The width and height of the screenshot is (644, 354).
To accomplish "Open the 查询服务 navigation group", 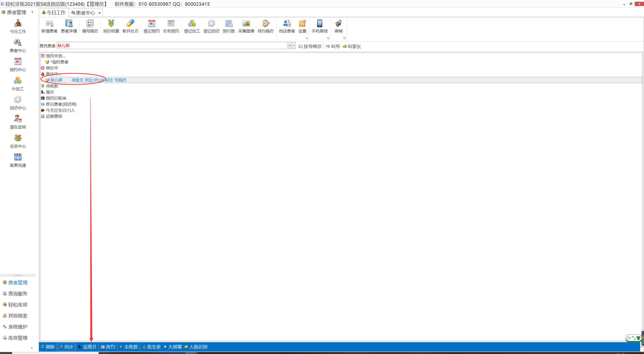I will click(x=15, y=294).
